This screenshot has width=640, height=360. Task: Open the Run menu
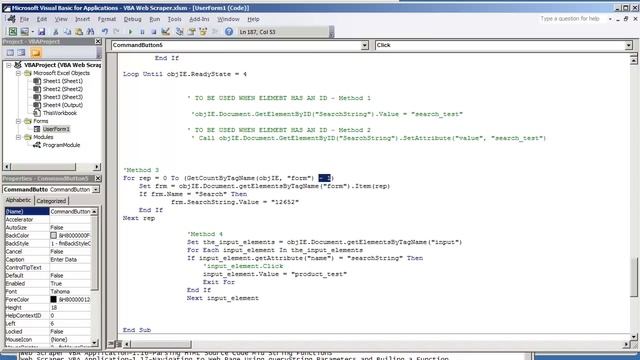[x=155, y=19]
